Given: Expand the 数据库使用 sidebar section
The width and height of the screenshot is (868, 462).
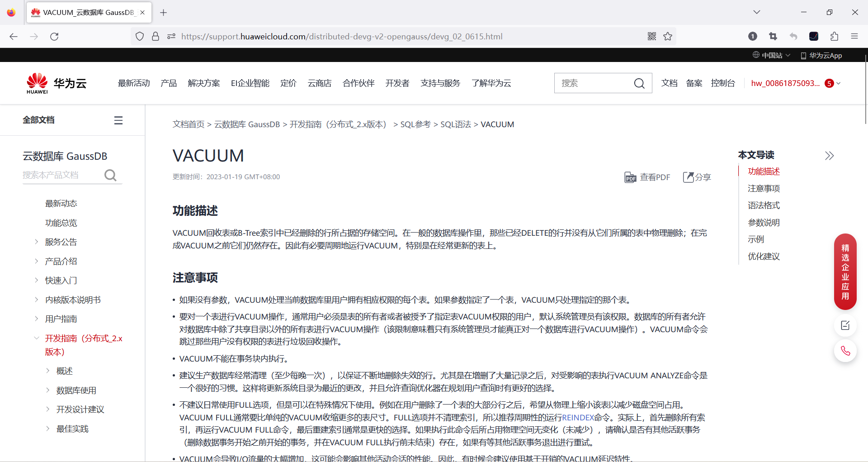Looking at the screenshot, I should (x=48, y=390).
